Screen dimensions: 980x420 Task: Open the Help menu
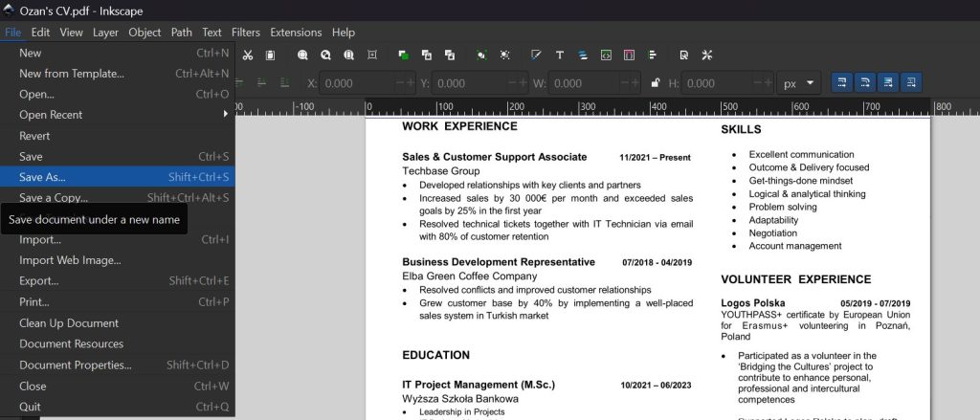point(344,33)
